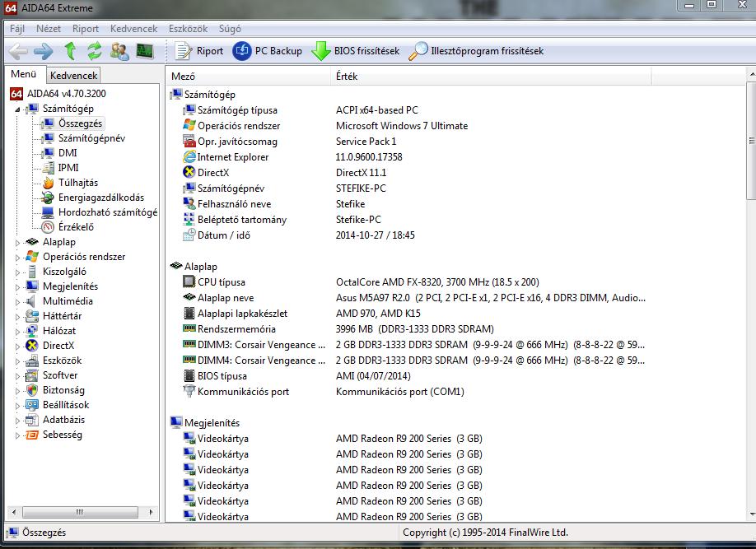756x549 pixels.
Task: Click the Forward arrow toolbar icon
Action: pos(44,51)
